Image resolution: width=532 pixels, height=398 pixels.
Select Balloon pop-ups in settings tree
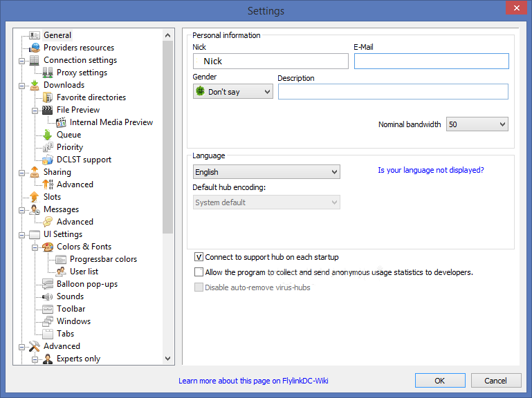[86, 284]
